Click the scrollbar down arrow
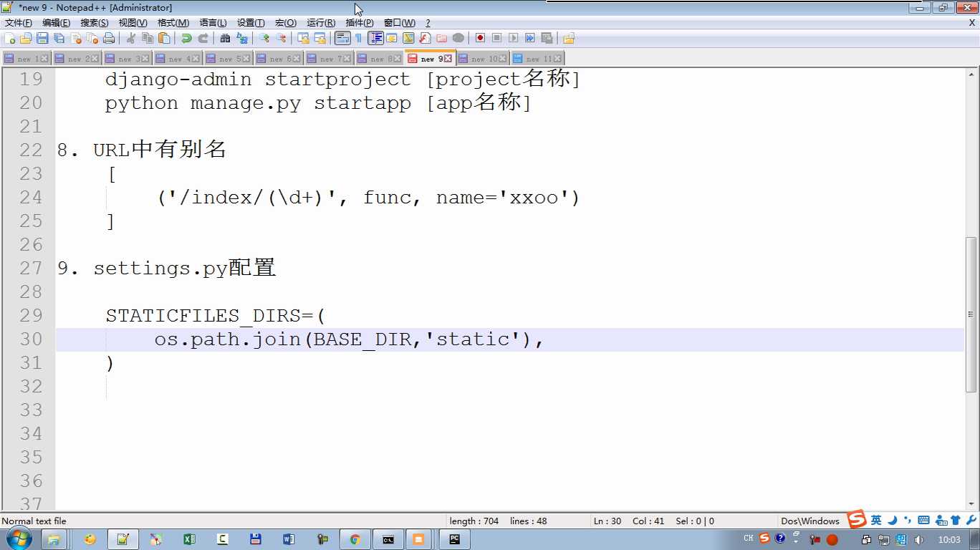The width and height of the screenshot is (980, 550). pyautogui.click(x=971, y=503)
